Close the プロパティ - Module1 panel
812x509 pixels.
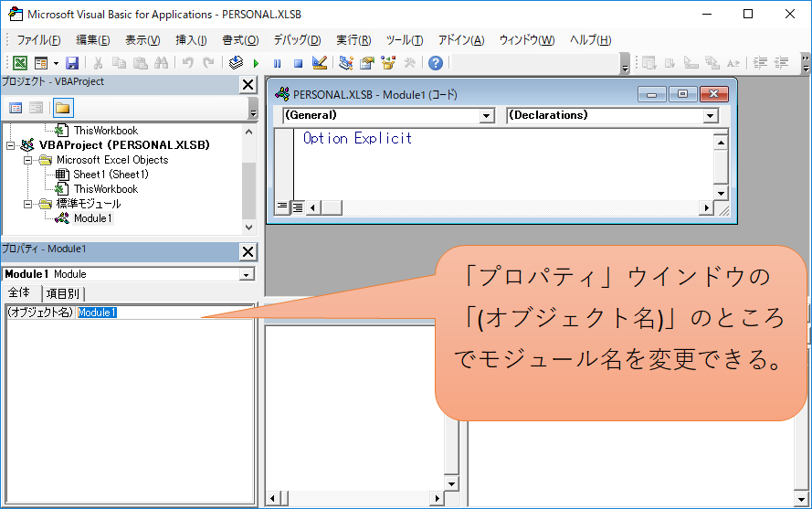[248, 252]
